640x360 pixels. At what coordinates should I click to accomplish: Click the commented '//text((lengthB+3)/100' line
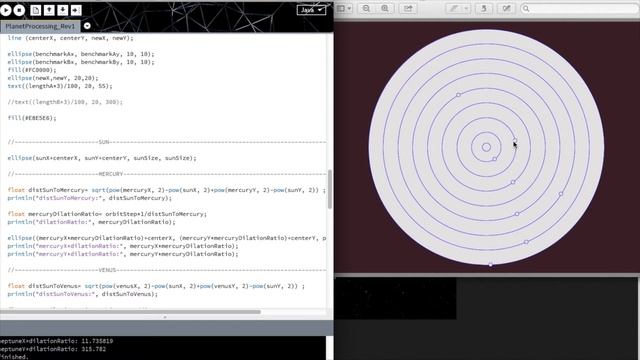(65, 102)
